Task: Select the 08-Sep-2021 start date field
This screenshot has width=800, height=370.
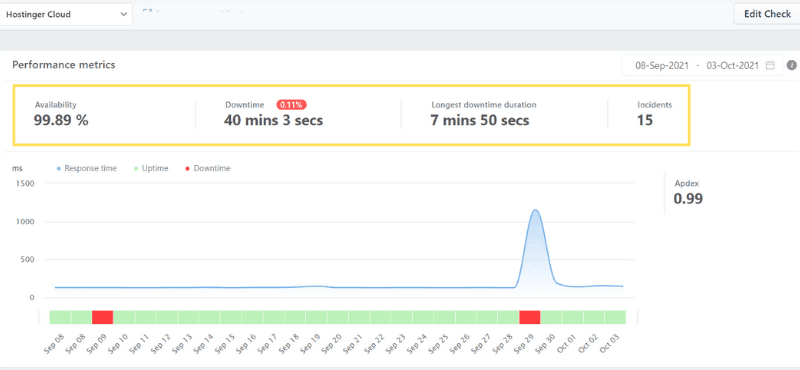Action: pyautogui.click(x=662, y=65)
